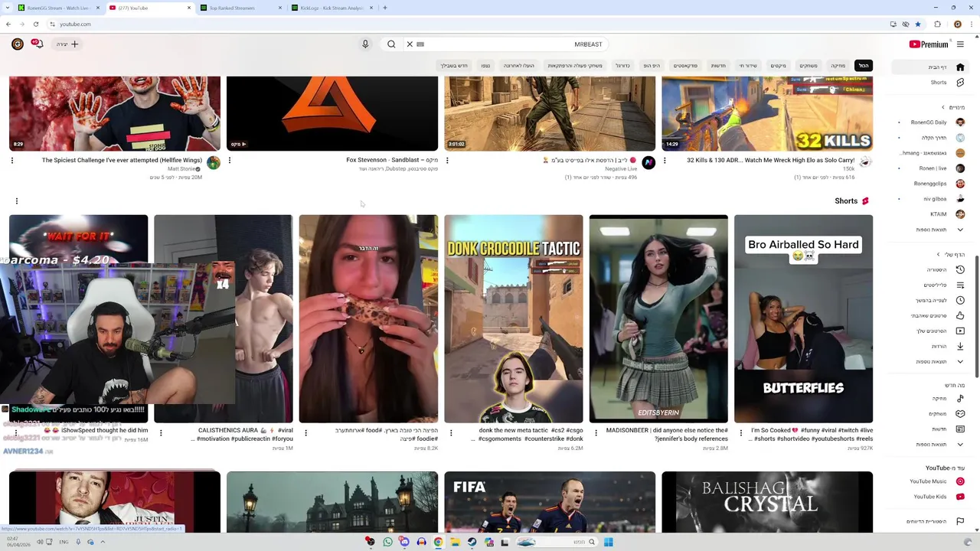Play DONK CROCODILE TACTIC short
This screenshot has width=980, height=551.
[x=514, y=318]
